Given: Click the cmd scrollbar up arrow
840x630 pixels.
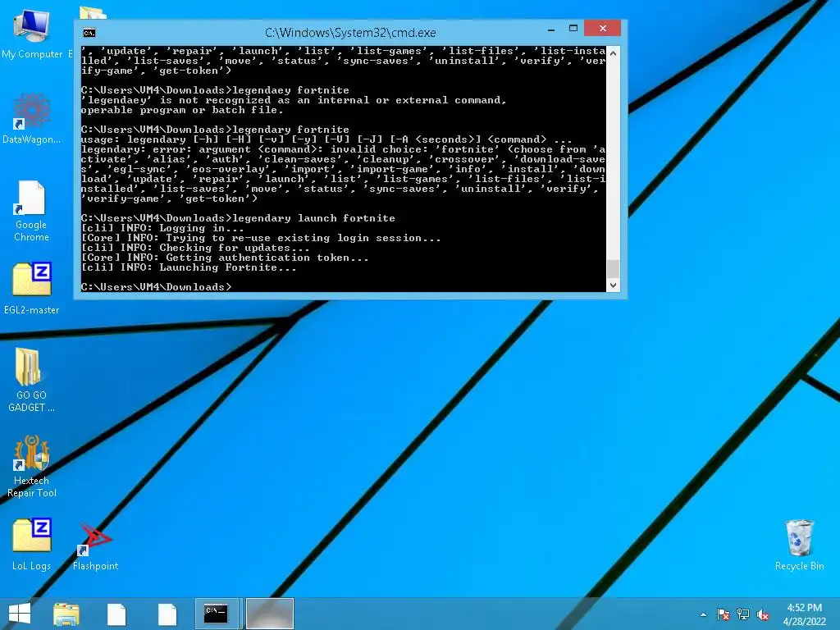Looking at the screenshot, I should [x=614, y=53].
